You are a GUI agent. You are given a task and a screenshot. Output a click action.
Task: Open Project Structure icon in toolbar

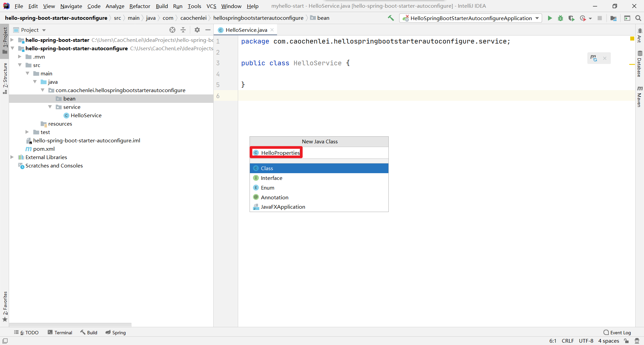coord(613,18)
